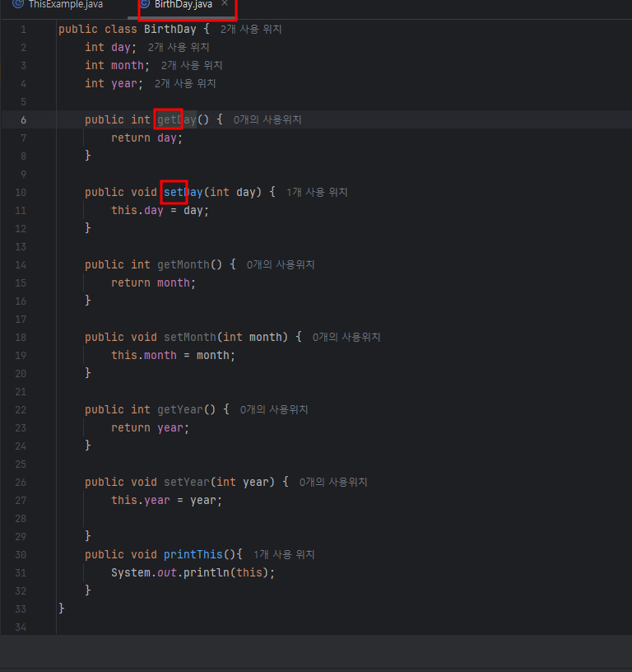This screenshot has height=672, width=632.
Task: Place the cursor on getYear method name
Action: point(180,409)
